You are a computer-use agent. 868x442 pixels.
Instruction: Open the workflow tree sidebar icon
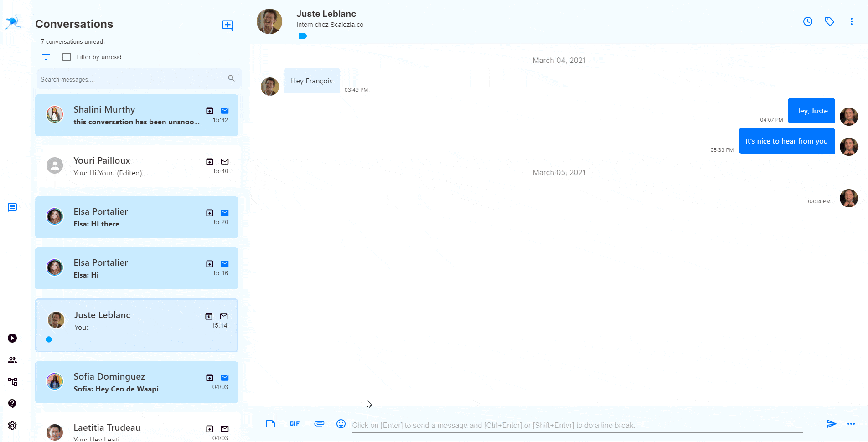(x=12, y=382)
